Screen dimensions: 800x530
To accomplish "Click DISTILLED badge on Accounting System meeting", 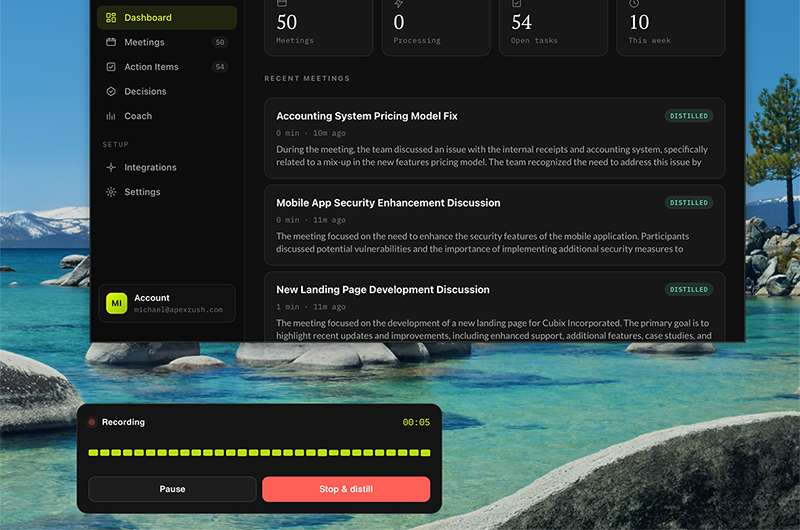I will [689, 116].
